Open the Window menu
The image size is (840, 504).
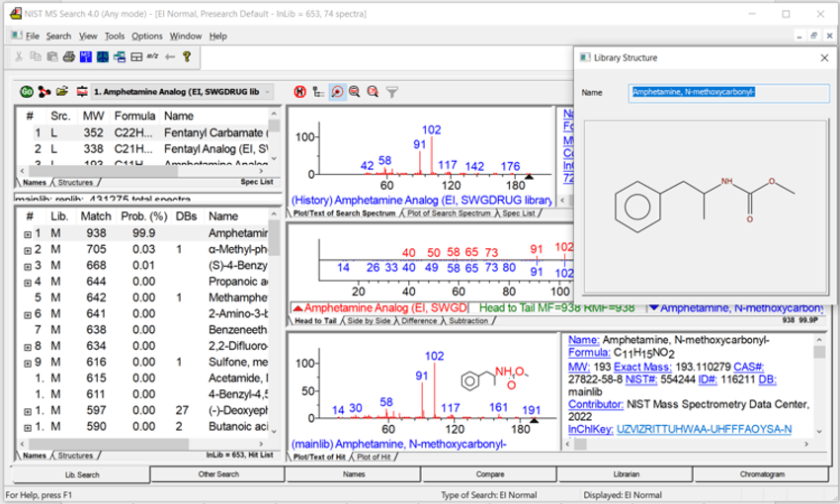186,36
